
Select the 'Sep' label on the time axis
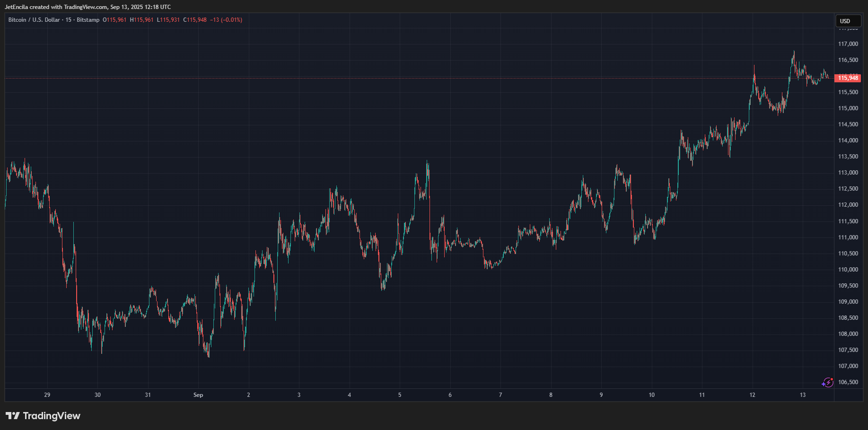198,395
